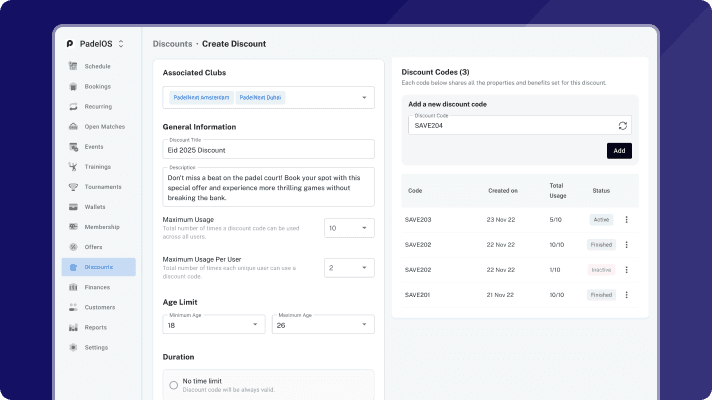The image size is (712, 400).
Task: Click into the Description text area
Action: tap(268, 187)
